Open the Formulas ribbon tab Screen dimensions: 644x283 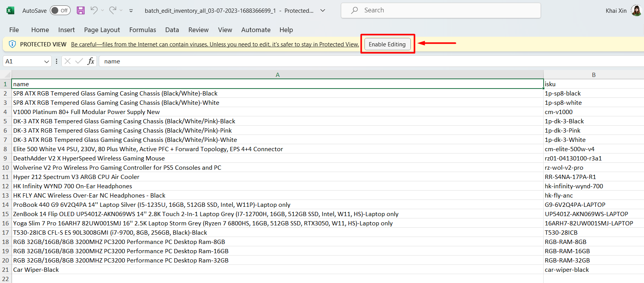click(x=142, y=30)
